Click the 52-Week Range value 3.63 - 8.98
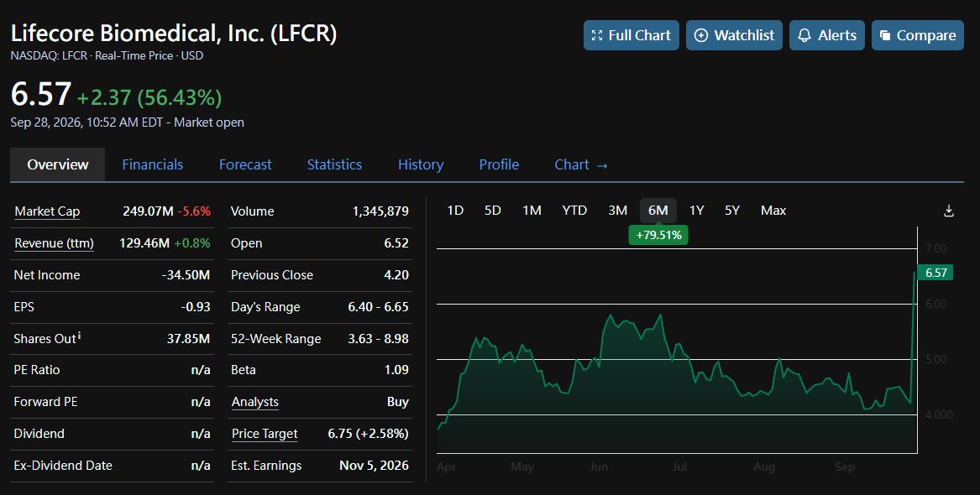 378,339
